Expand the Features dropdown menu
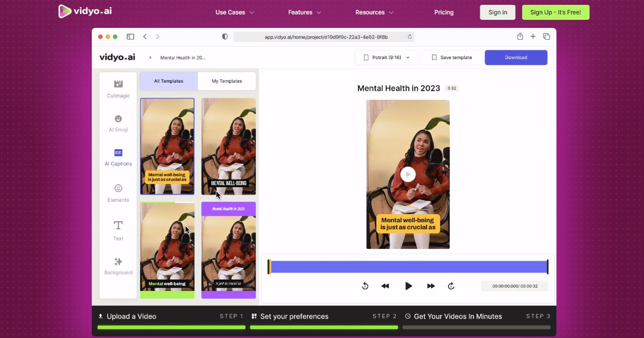 [304, 12]
